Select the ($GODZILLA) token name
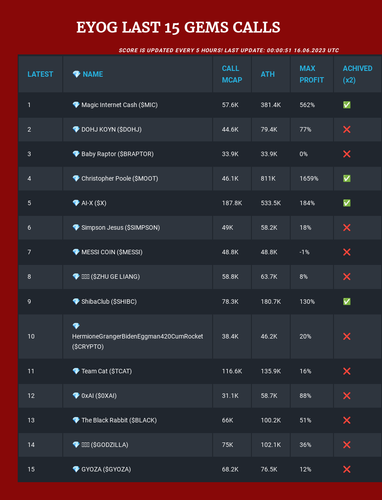Image resolution: width=382 pixels, height=500 pixels. [x=105, y=445]
